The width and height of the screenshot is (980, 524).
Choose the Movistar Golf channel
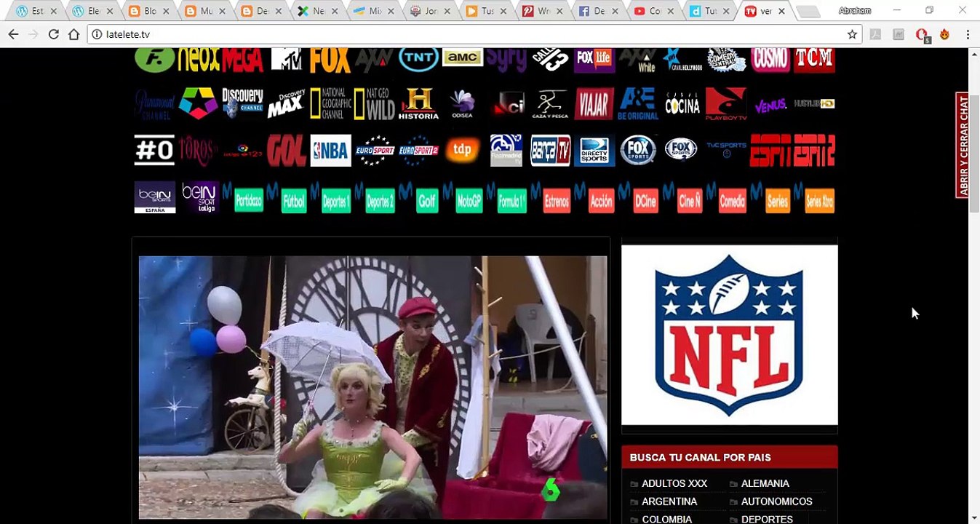pyautogui.click(x=418, y=197)
